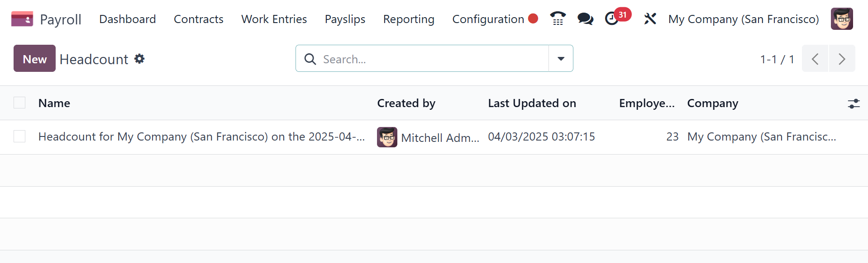
Task: Expand the search options dropdown arrow
Action: click(x=561, y=59)
